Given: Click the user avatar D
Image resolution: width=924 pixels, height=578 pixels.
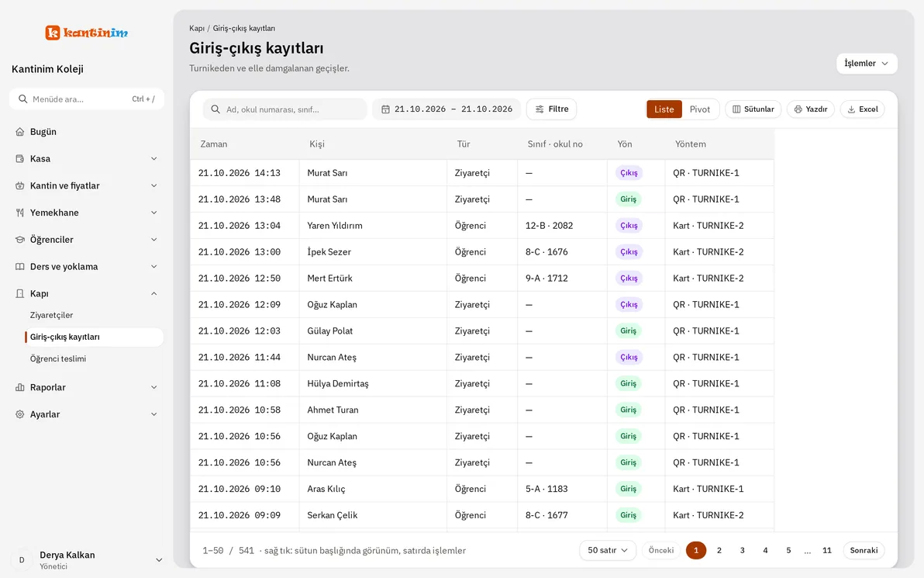Looking at the screenshot, I should pyautogui.click(x=22, y=559).
